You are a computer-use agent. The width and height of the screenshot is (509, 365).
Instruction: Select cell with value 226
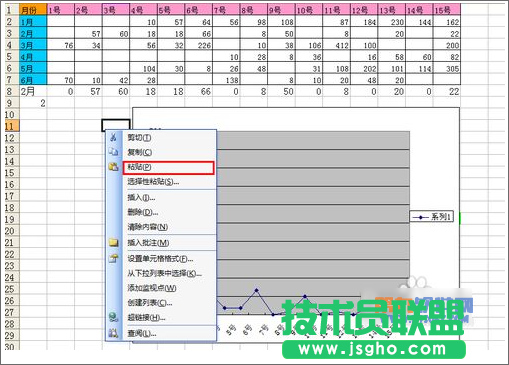(199, 45)
